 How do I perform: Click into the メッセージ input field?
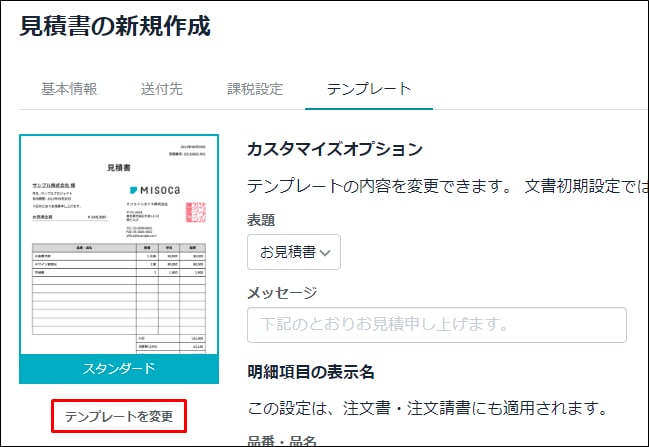tap(437, 325)
